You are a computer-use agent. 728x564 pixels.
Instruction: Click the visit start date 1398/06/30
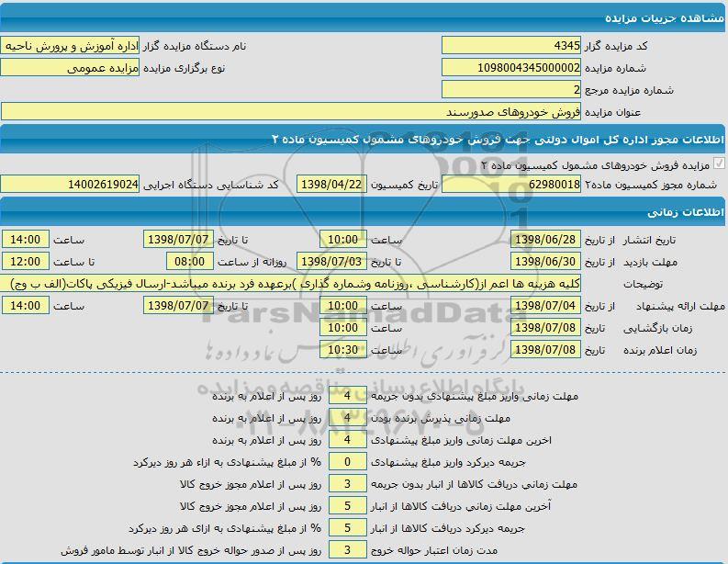pyautogui.click(x=545, y=261)
